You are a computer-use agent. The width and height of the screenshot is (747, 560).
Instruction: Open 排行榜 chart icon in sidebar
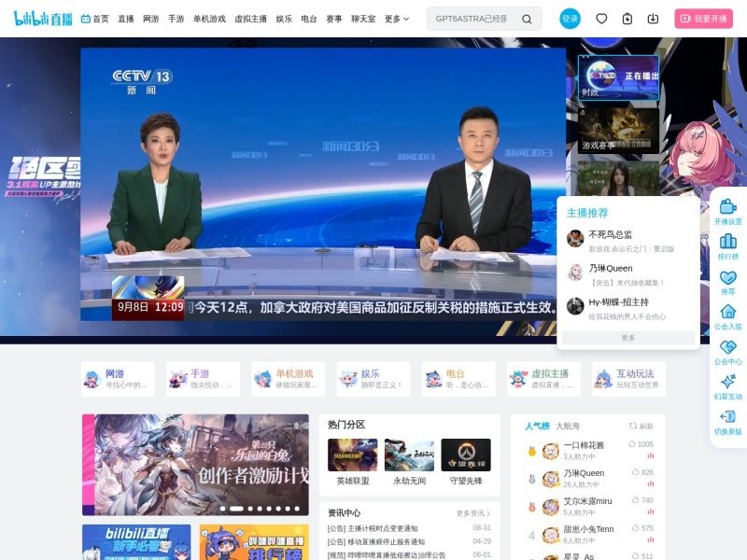[728, 242]
